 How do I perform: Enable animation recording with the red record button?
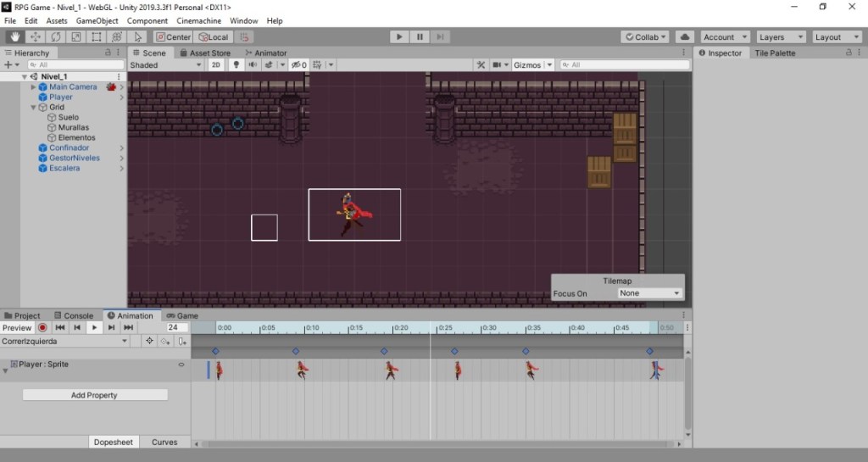[42, 327]
